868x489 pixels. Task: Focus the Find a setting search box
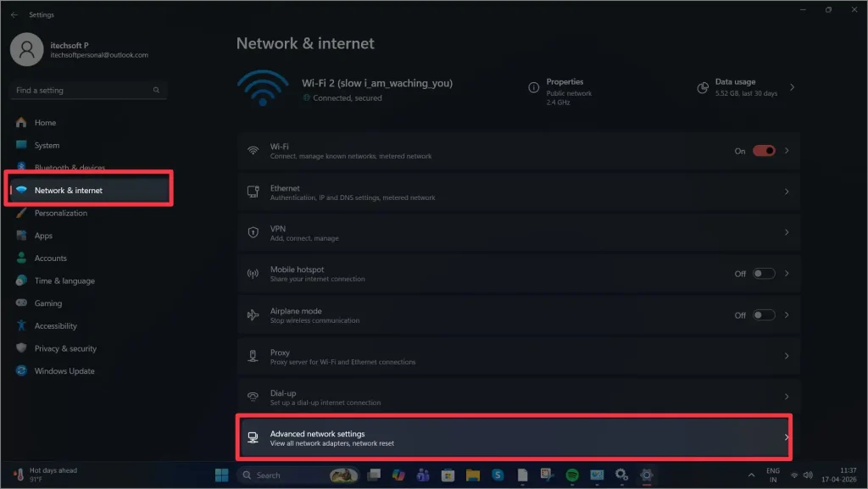88,90
